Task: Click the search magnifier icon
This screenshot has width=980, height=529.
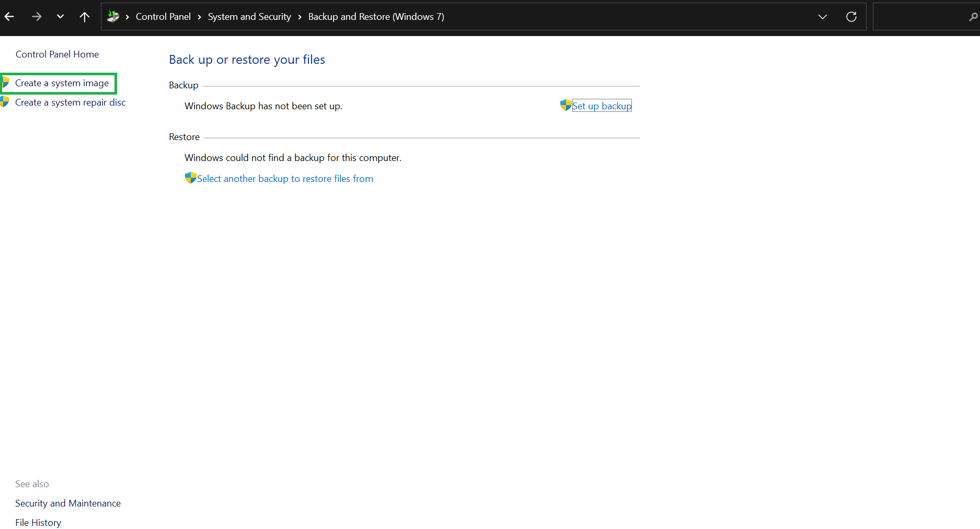Action: pos(973,17)
